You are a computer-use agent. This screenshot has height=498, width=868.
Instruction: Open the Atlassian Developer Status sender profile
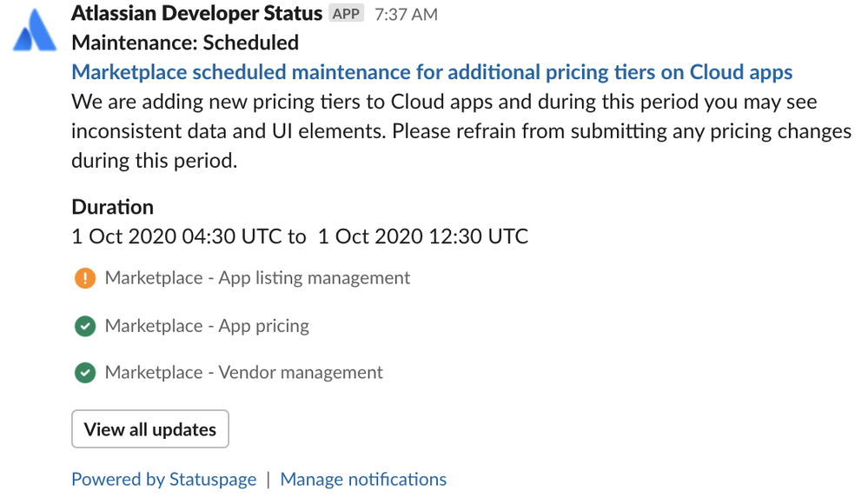(196, 14)
